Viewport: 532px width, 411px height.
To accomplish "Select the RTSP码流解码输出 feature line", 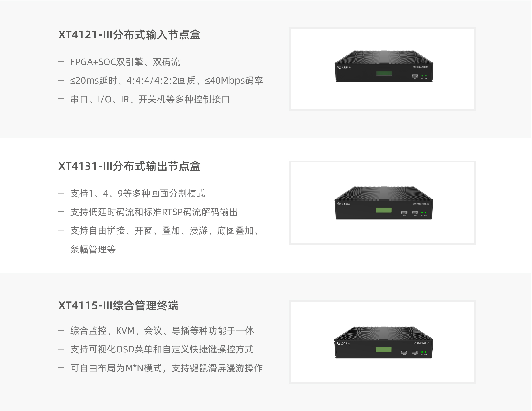I will click(x=154, y=212).
